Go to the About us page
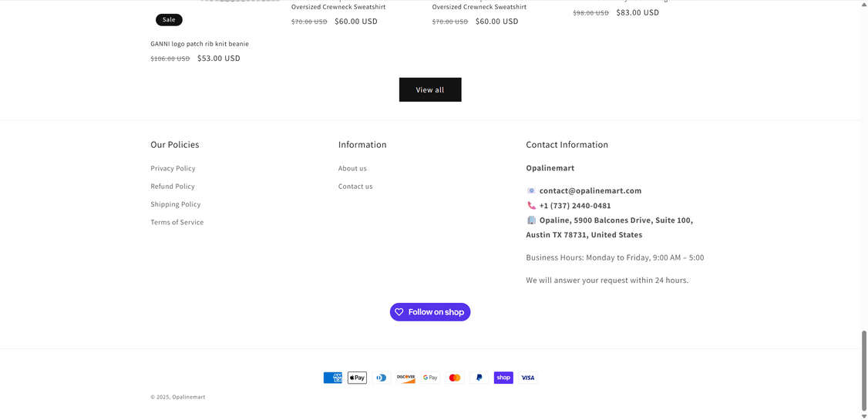 coord(352,168)
